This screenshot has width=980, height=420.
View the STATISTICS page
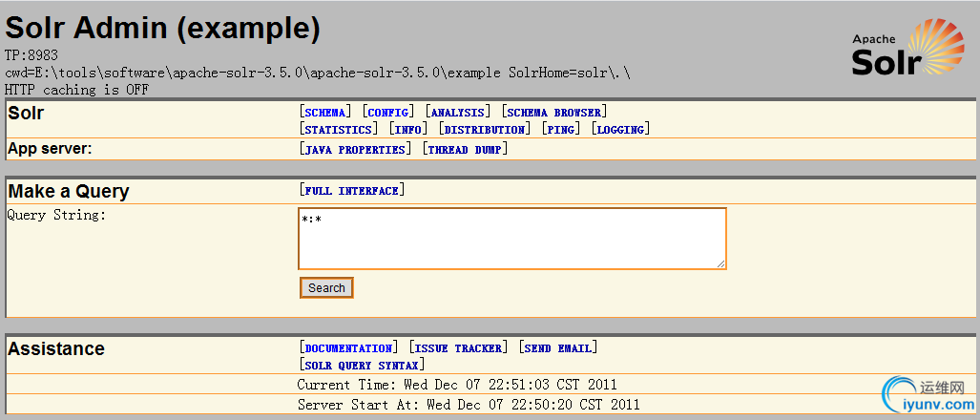(x=339, y=130)
